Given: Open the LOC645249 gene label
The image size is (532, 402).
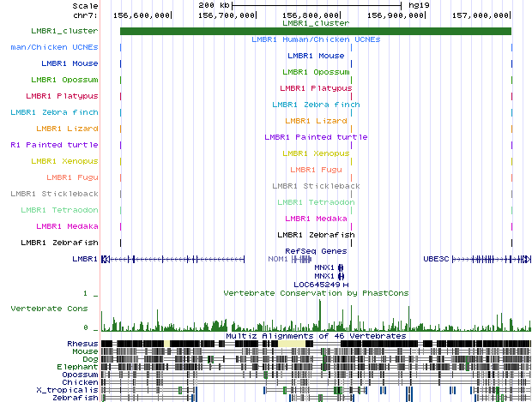Looking at the screenshot, I should click(x=317, y=284).
